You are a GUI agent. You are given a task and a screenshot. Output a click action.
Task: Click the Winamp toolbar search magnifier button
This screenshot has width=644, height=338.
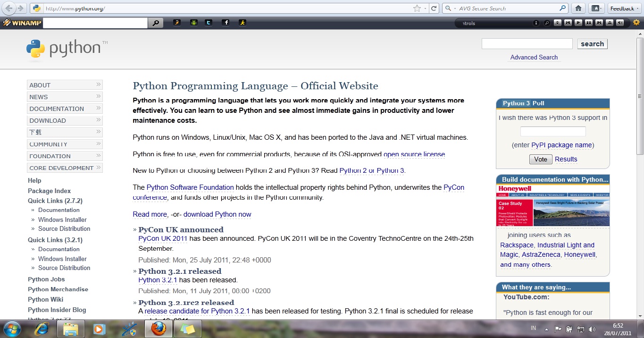156,23
